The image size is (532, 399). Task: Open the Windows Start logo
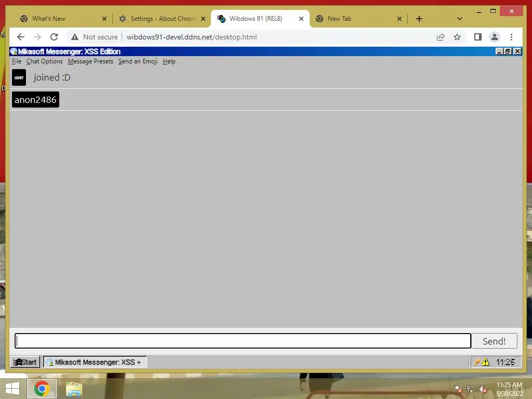(x=12, y=389)
